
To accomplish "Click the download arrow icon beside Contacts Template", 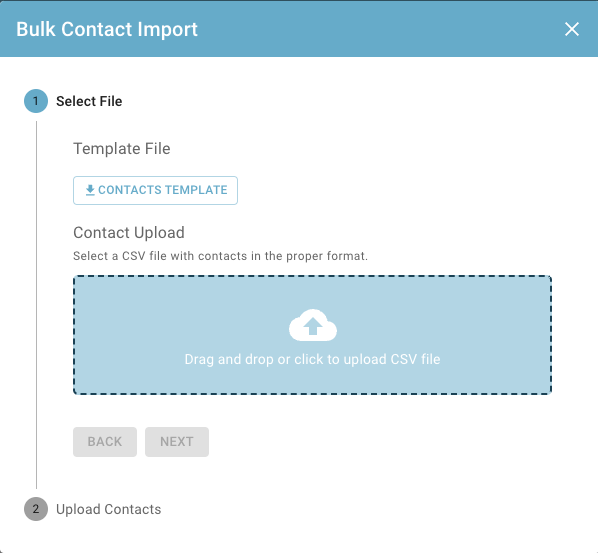I will tap(90, 190).
